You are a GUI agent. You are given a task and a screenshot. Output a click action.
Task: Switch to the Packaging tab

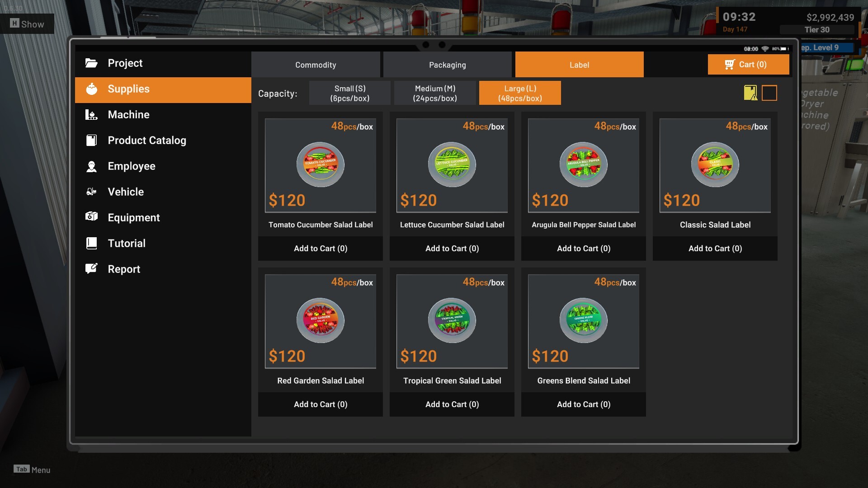click(448, 65)
